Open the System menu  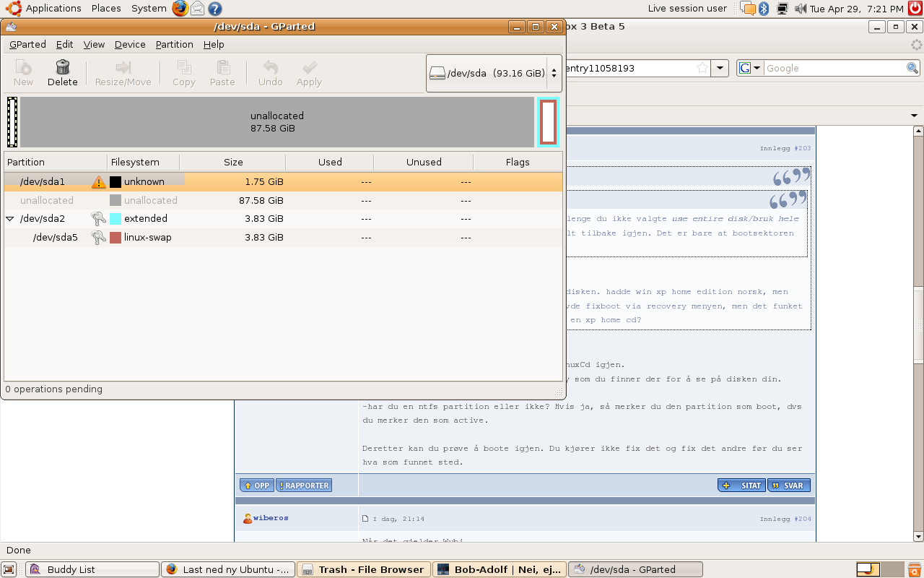[149, 9]
